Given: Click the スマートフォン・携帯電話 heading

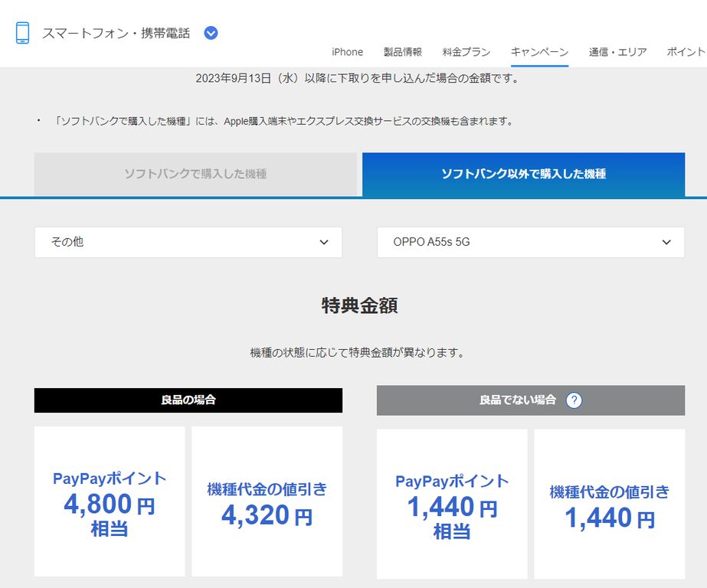Looking at the screenshot, I should [116, 34].
